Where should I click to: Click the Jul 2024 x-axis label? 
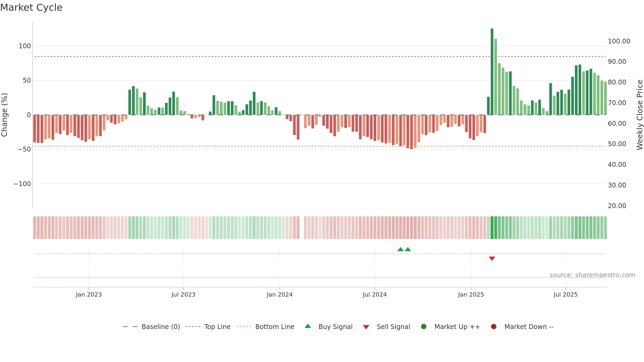[x=375, y=294]
